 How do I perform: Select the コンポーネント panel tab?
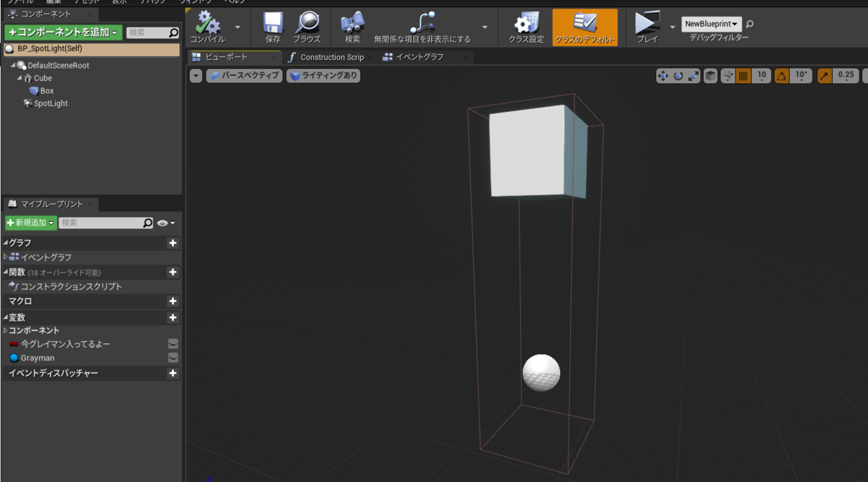[x=50, y=14]
